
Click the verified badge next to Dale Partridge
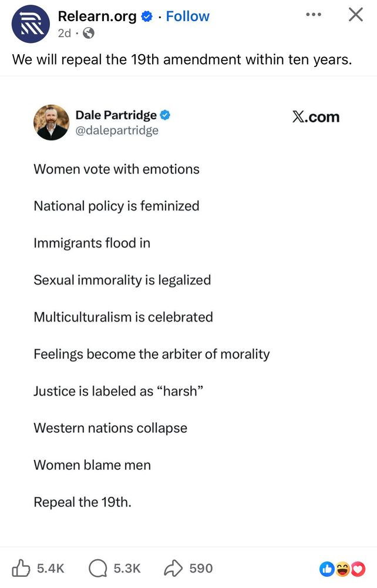click(x=166, y=115)
